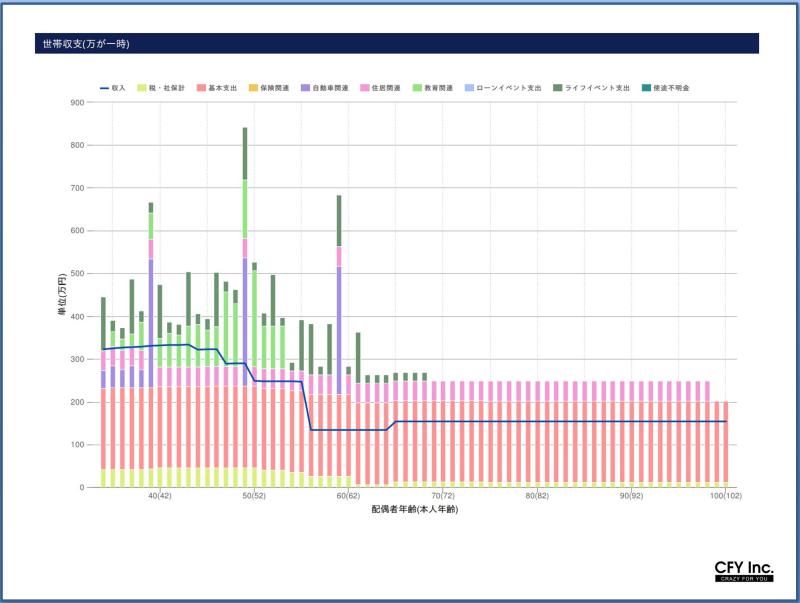Click the 900 y-axis tick label

(77, 102)
